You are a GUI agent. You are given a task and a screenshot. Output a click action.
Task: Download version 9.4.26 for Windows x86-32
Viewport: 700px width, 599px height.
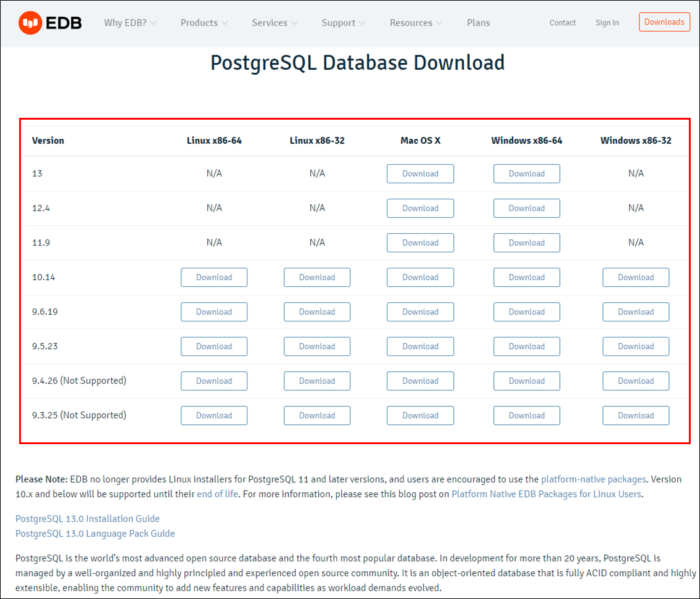tap(636, 381)
